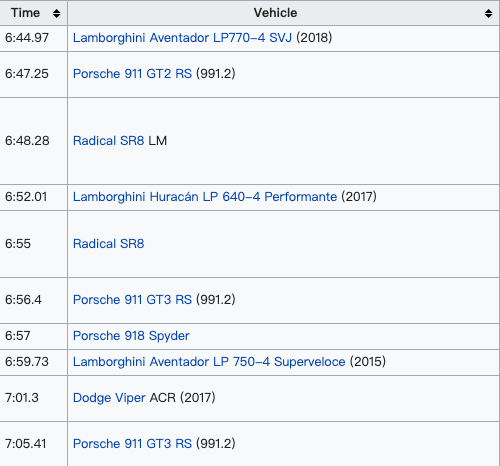Sort table by Vehicle column arrows
500x466 pixels.
488,13
